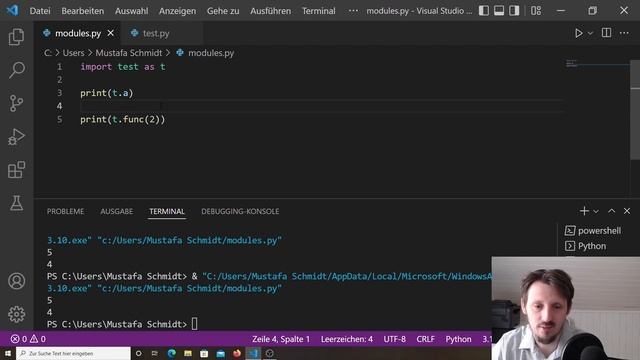This screenshot has width=640, height=360.
Task: Click the VS Code logo icon
Action: (12, 10)
